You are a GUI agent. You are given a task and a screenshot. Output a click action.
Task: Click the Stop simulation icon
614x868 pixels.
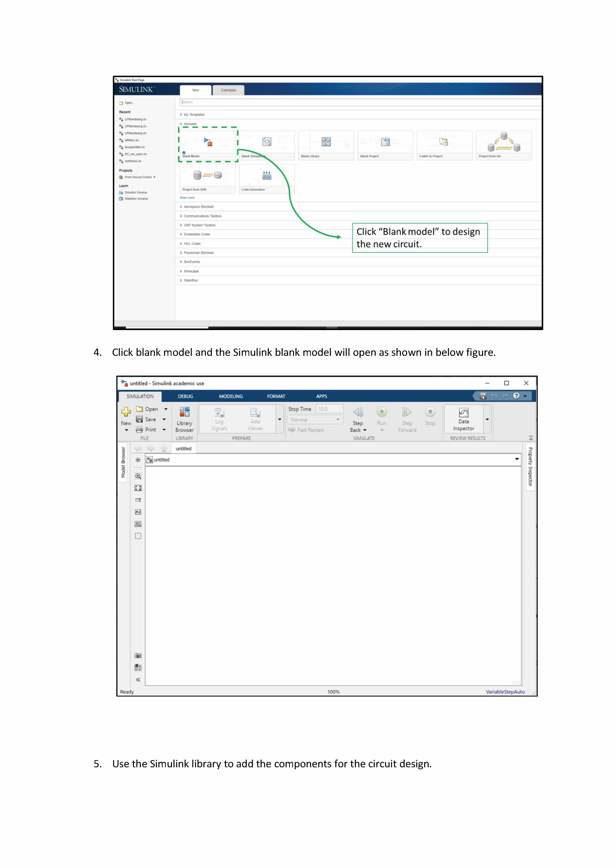pyautogui.click(x=430, y=412)
